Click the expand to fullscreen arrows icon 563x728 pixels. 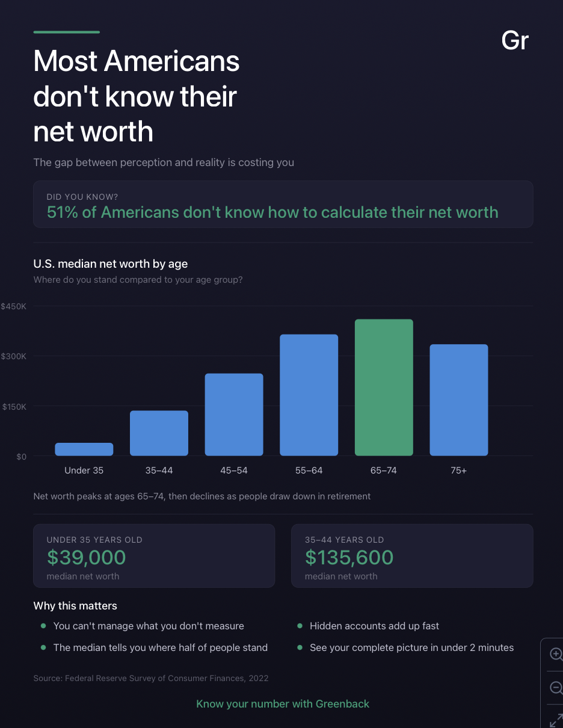coord(556,720)
